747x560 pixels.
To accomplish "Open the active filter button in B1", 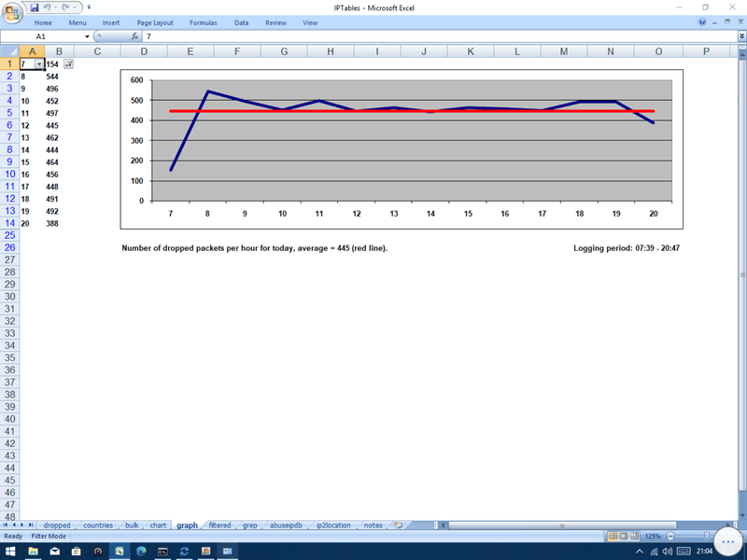I will click(68, 64).
